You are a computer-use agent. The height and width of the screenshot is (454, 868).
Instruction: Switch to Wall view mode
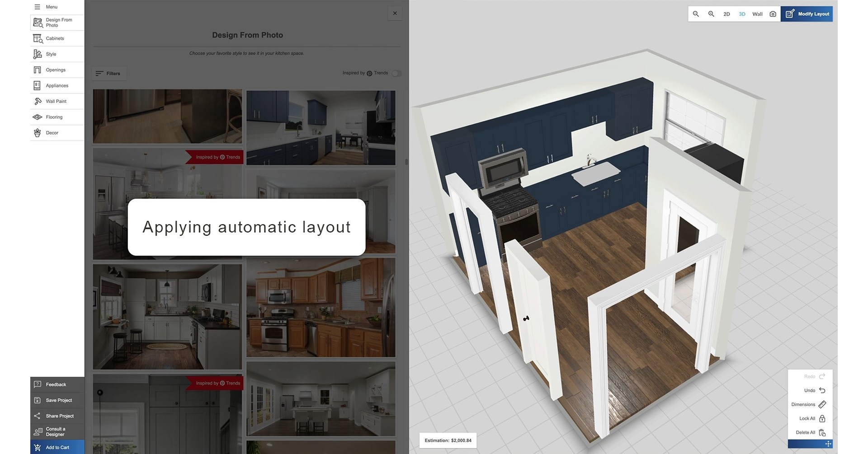pos(757,14)
